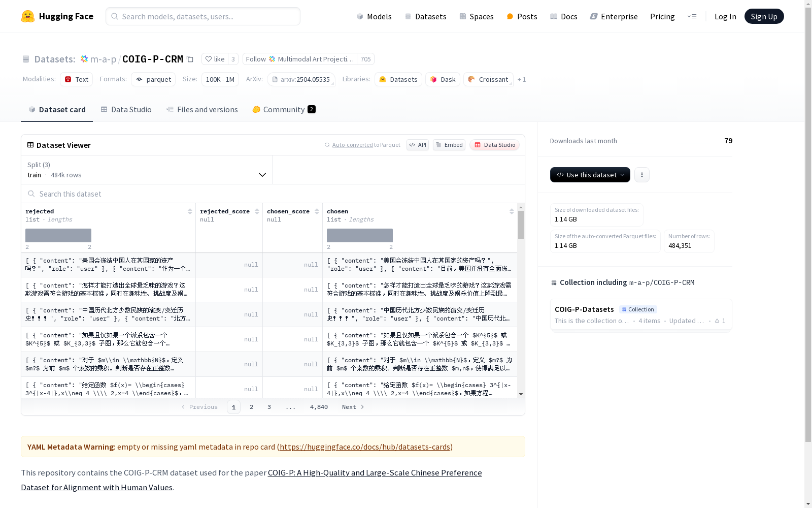812x508 pixels.
Task: Open the 705 followers count
Action: tap(365, 59)
